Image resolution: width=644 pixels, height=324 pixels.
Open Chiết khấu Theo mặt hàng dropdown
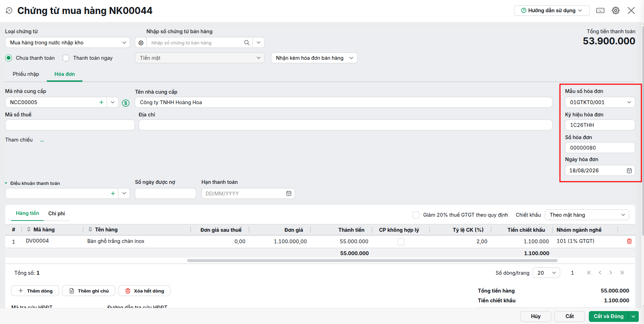(x=587, y=215)
